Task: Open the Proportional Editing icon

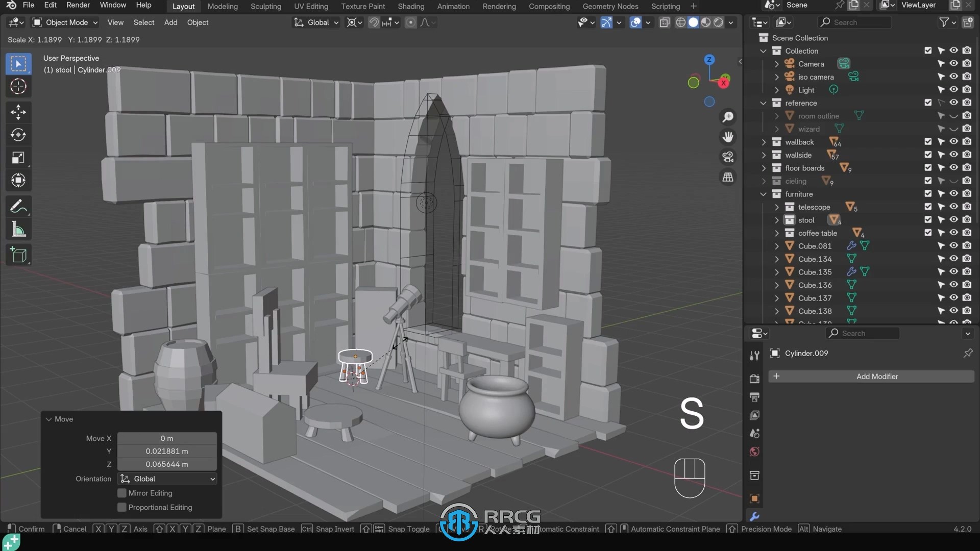Action: tap(410, 21)
